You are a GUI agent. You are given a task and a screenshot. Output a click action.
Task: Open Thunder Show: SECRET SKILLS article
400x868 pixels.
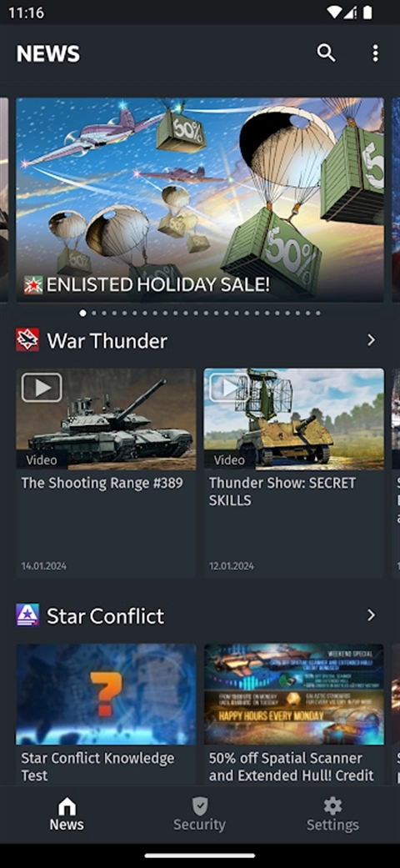pyautogui.click(x=282, y=492)
